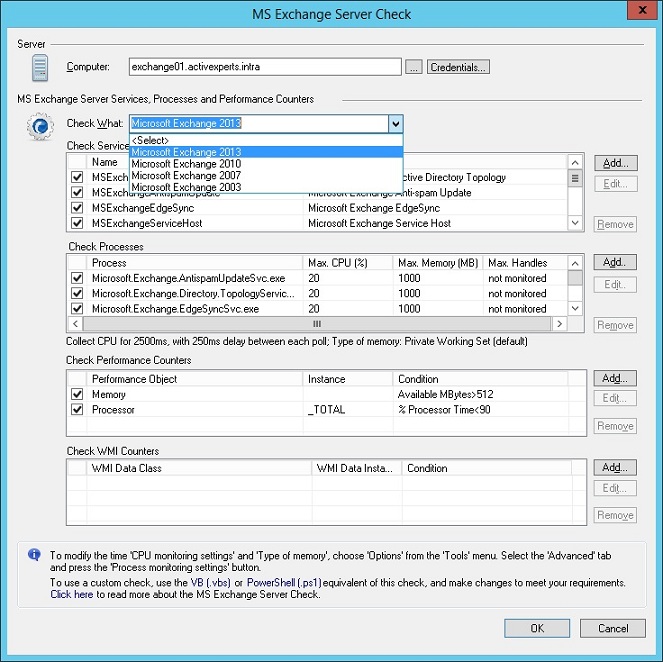This screenshot has height=662, width=663.
Task: Toggle the checkbox for the Anti-spam Update service
Action: 77,192
